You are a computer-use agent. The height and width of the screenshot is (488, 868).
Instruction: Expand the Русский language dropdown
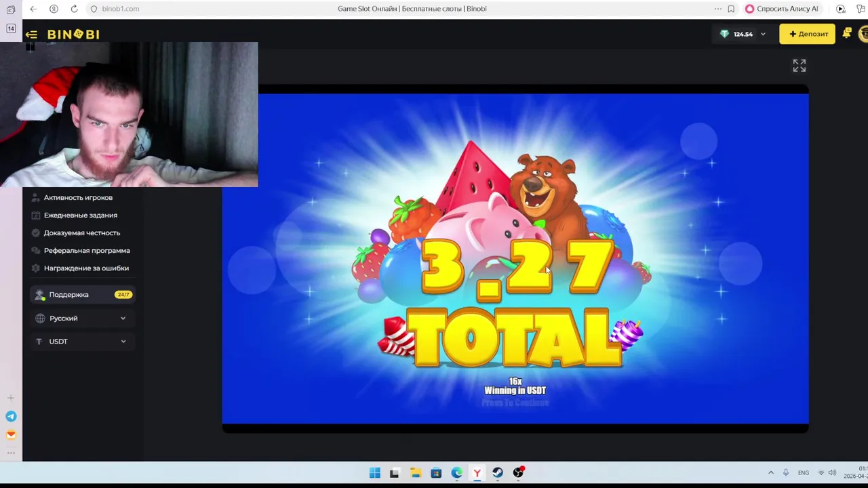coord(81,318)
